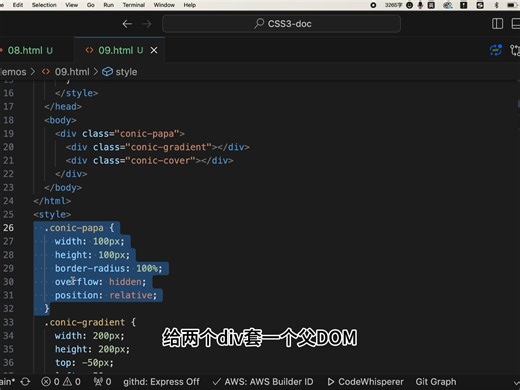Toggle the primary side bar layout icon
The image size is (520, 390).
pyautogui.click(x=497, y=24)
